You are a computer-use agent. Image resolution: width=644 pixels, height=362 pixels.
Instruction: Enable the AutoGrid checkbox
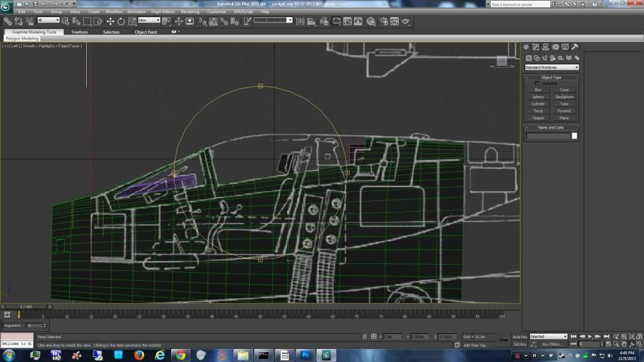click(x=537, y=83)
